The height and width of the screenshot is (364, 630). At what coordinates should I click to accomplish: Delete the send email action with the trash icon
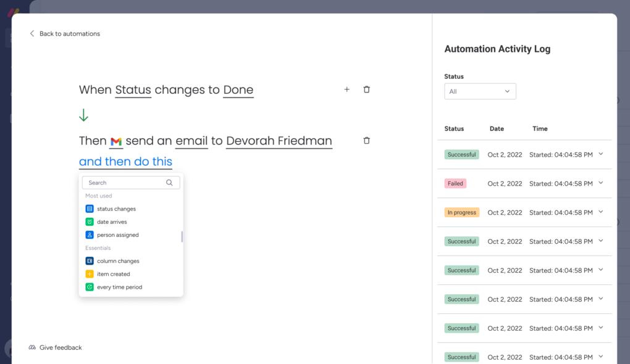point(366,141)
